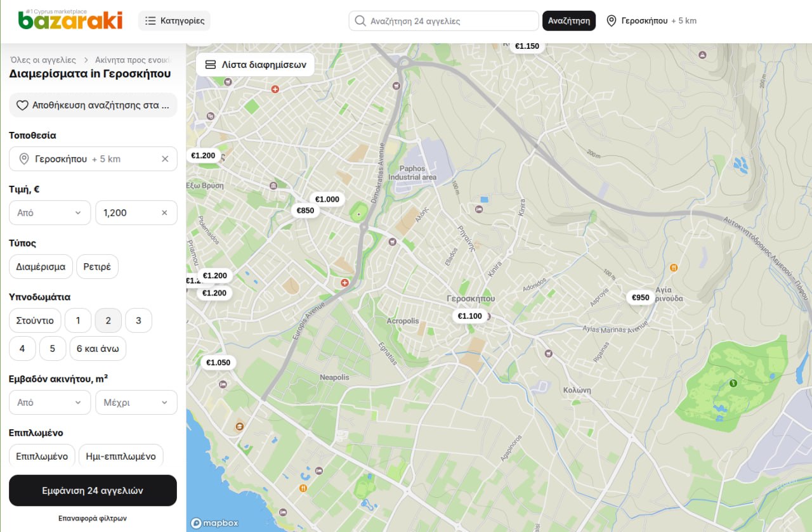Open the mapbox logo link
This screenshot has width=812, height=532.
[x=214, y=523]
